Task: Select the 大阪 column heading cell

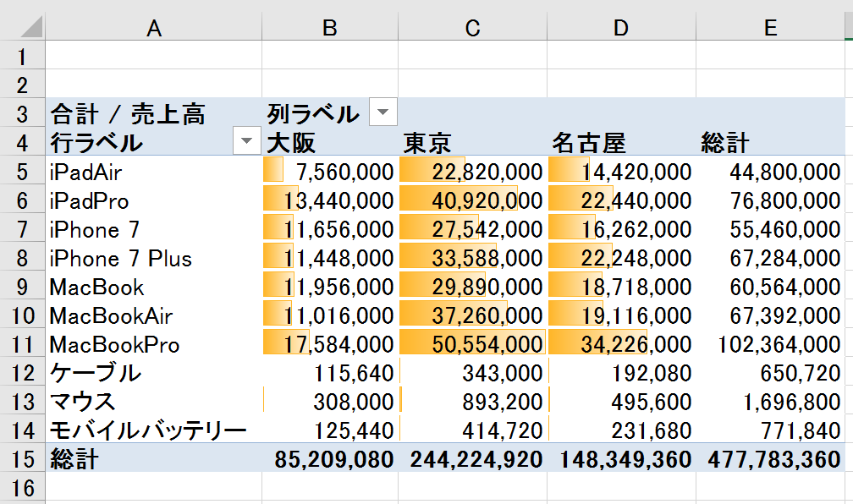Action: click(x=330, y=141)
